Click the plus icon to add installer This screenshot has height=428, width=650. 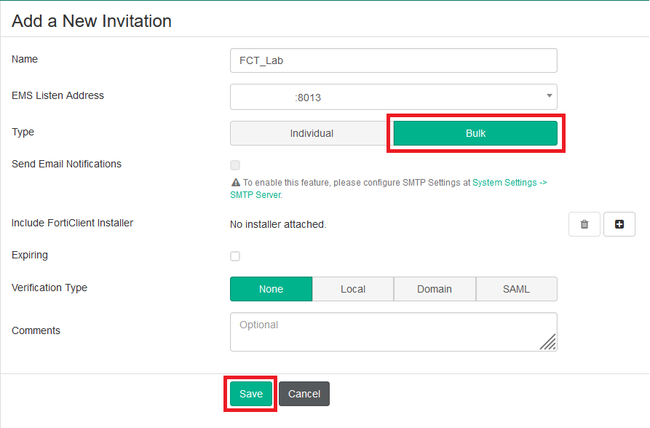[619, 224]
